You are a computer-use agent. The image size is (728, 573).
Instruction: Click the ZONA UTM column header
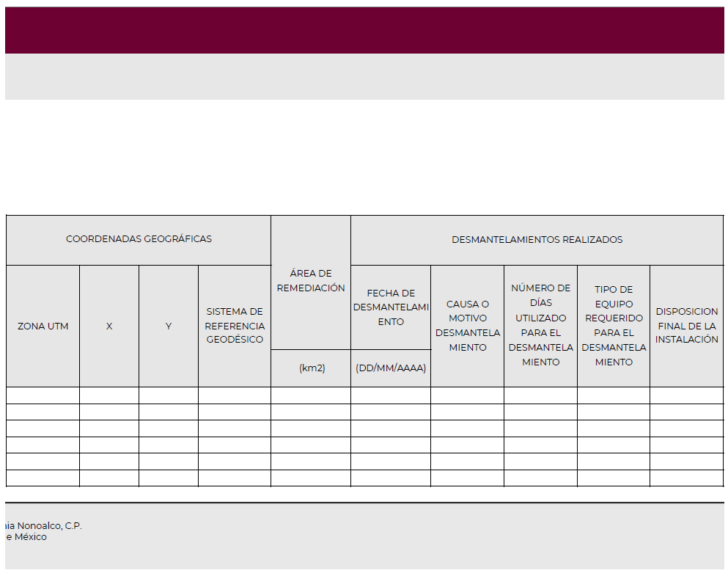43,326
